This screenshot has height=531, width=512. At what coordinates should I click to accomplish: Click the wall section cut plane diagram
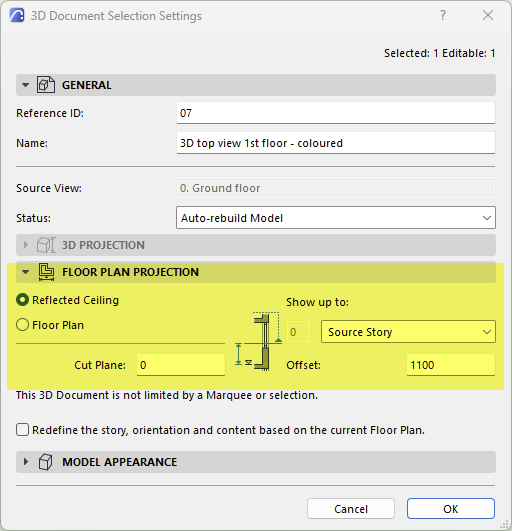pos(259,341)
